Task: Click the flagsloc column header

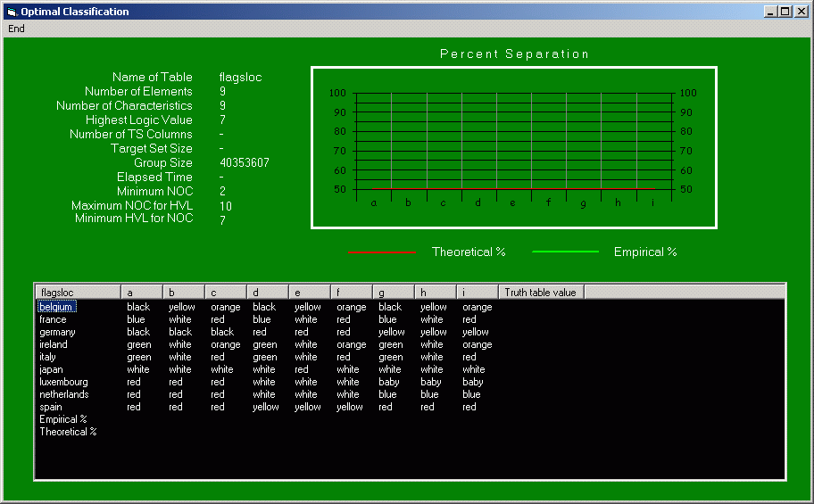Action: click(78, 292)
